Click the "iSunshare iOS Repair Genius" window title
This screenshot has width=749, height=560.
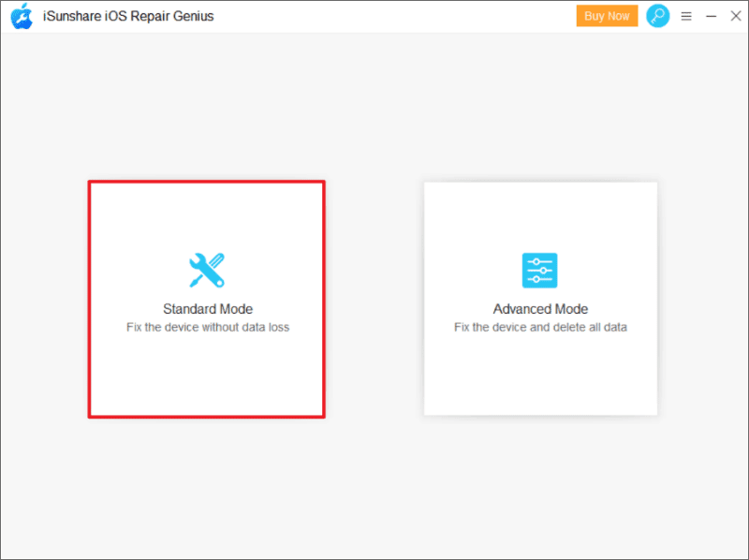coord(128,16)
